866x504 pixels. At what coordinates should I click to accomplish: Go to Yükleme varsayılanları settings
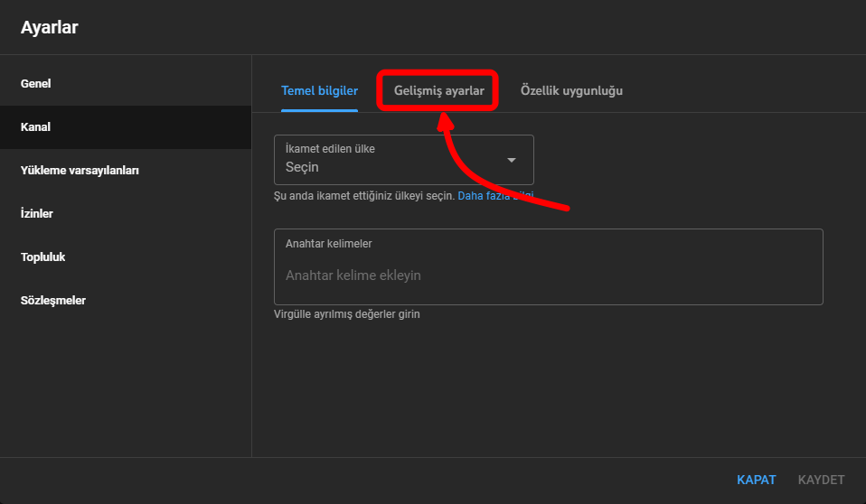[80, 171]
